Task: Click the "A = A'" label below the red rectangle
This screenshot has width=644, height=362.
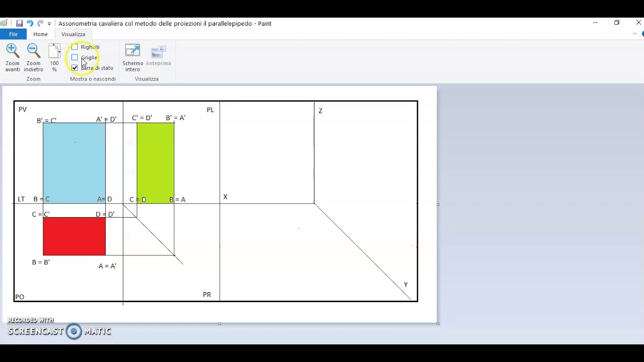Action: (108, 266)
